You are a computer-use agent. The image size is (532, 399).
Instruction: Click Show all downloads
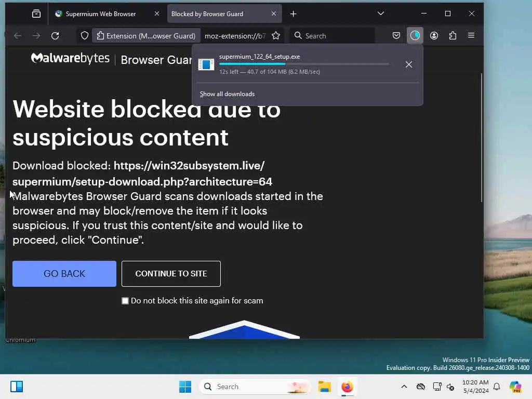click(227, 94)
